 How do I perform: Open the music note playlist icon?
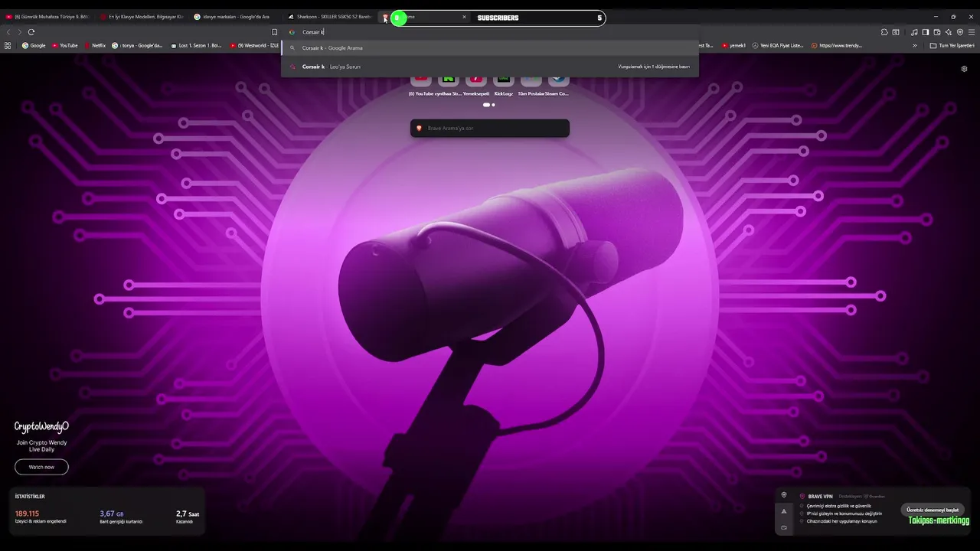coord(914,32)
